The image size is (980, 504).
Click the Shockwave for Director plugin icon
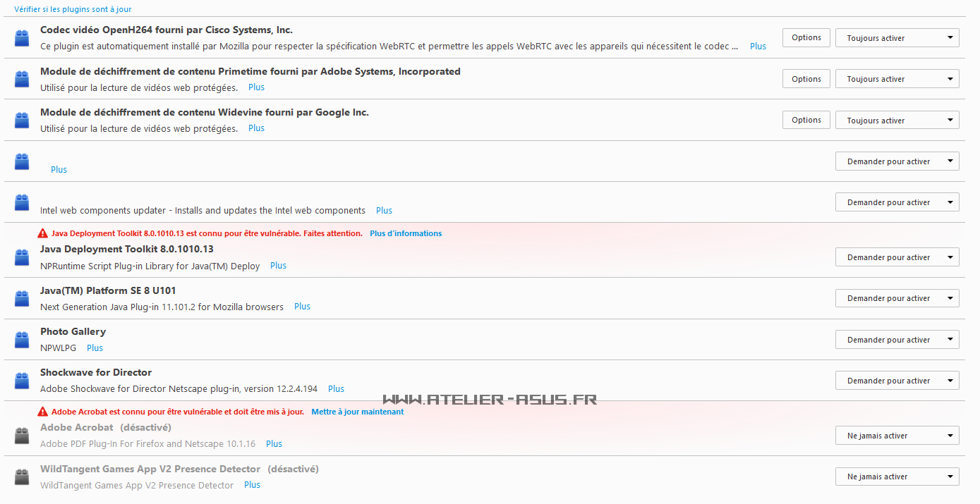click(x=22, y=381)
